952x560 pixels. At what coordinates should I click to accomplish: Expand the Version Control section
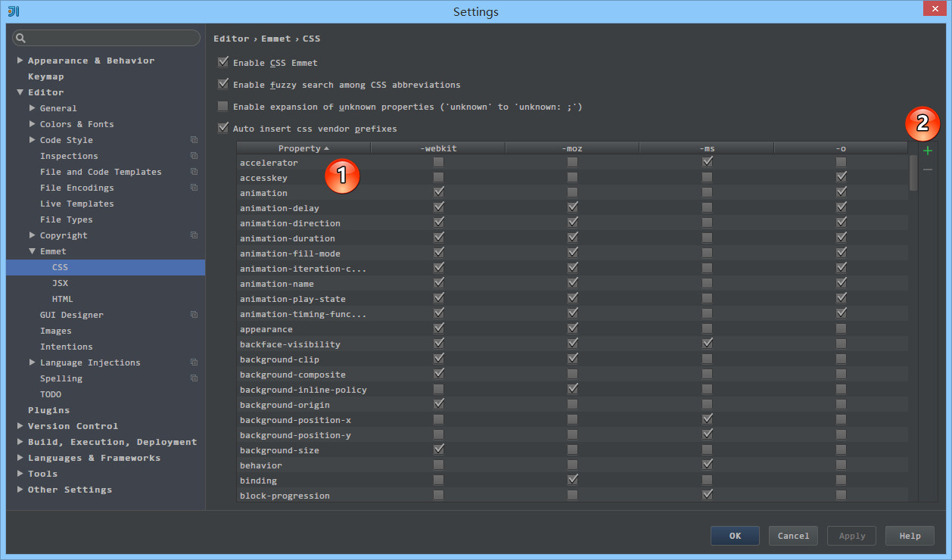tap(20, 426)
